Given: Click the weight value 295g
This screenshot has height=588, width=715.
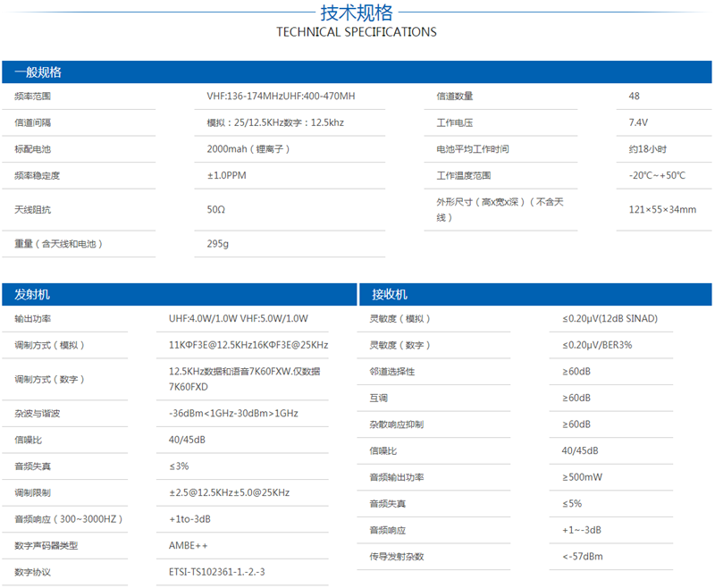Looking at the screenshot, I should [218, 244].
